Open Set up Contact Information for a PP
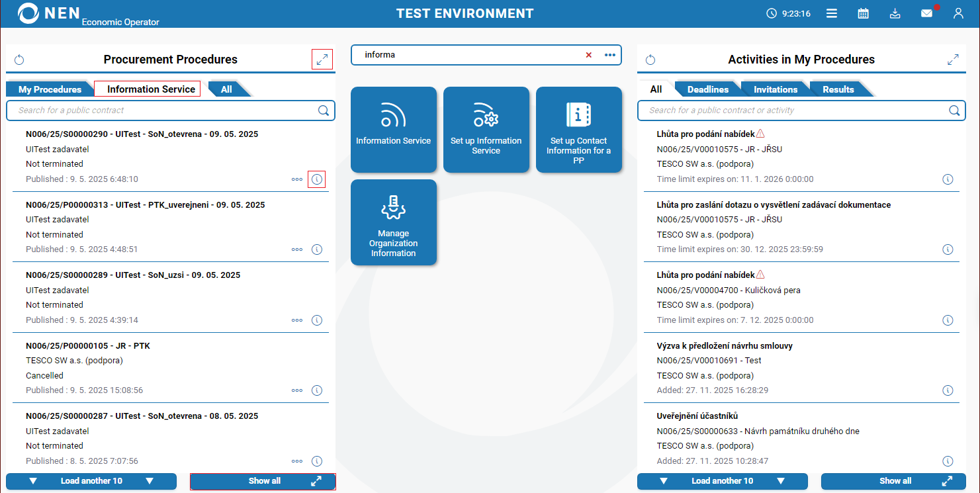This screenshot has width=980, height=493. (x=579, y=130)
